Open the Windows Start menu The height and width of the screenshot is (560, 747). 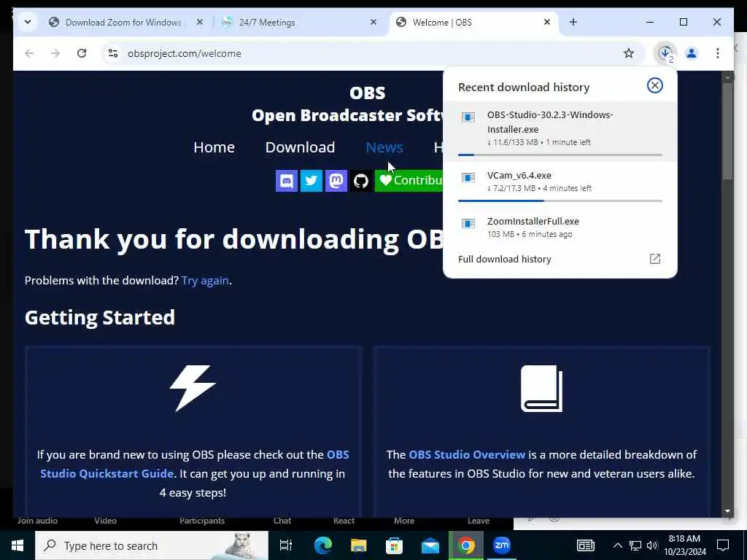[x=18, y=545]
